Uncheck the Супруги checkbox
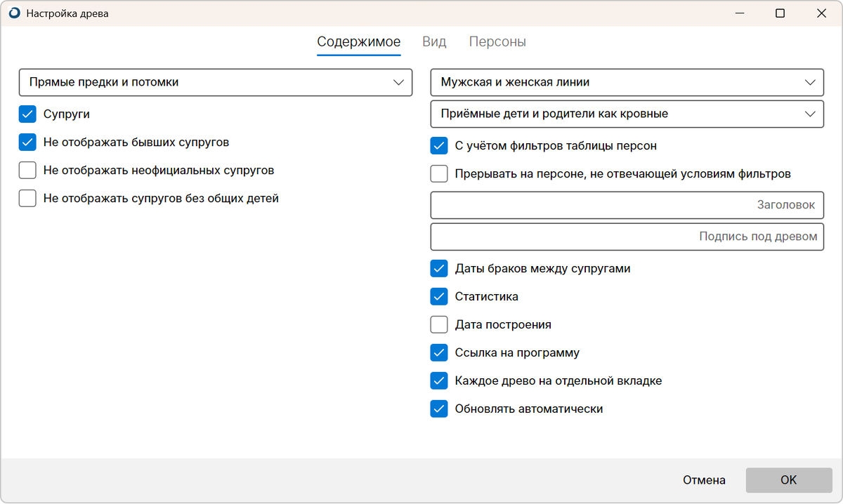 pos(27,114)
